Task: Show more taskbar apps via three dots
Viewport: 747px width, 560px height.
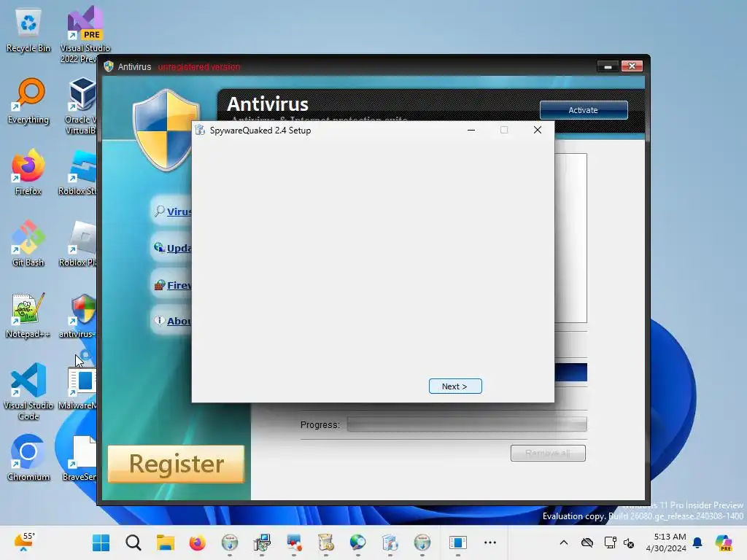Action: 489,542
